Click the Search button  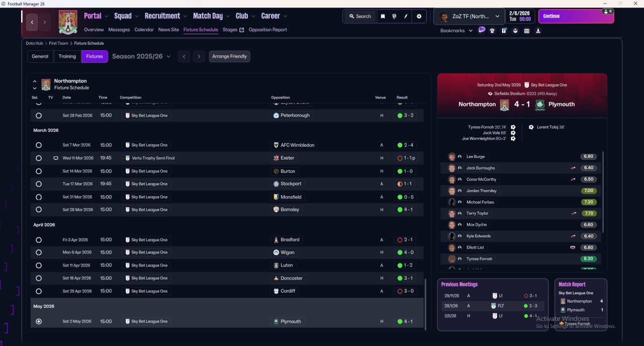pyautogui.click(x=359, y=16)
